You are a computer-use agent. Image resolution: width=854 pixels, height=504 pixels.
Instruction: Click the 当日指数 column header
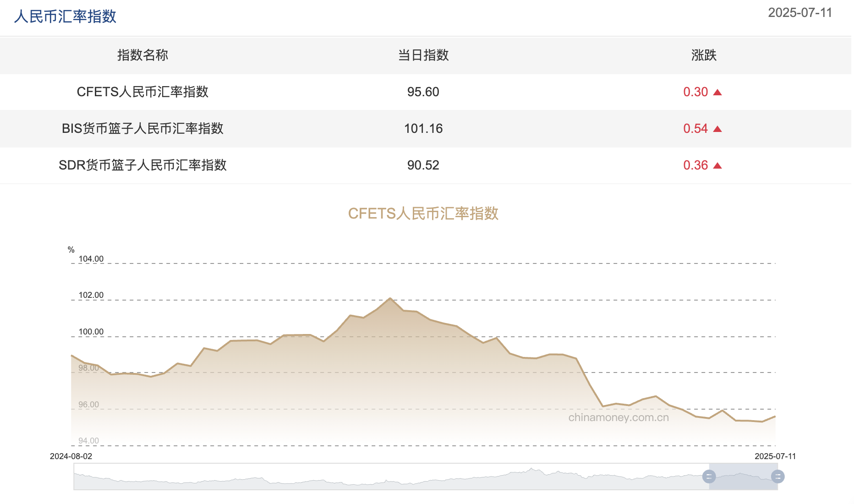(423, 55)
